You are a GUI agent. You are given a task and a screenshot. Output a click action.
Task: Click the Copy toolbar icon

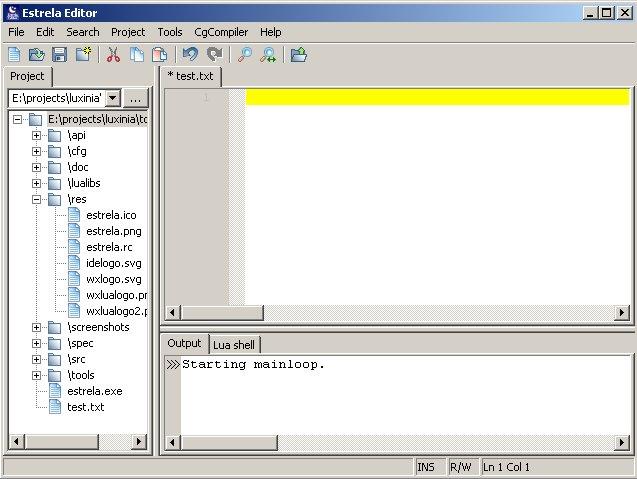tap(136, 54)
